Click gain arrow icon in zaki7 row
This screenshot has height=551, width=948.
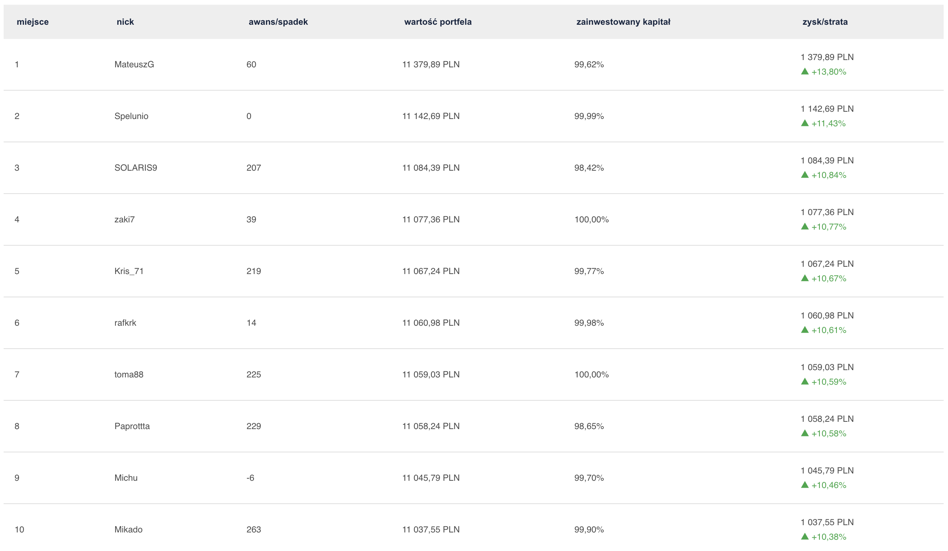(804, 226)
